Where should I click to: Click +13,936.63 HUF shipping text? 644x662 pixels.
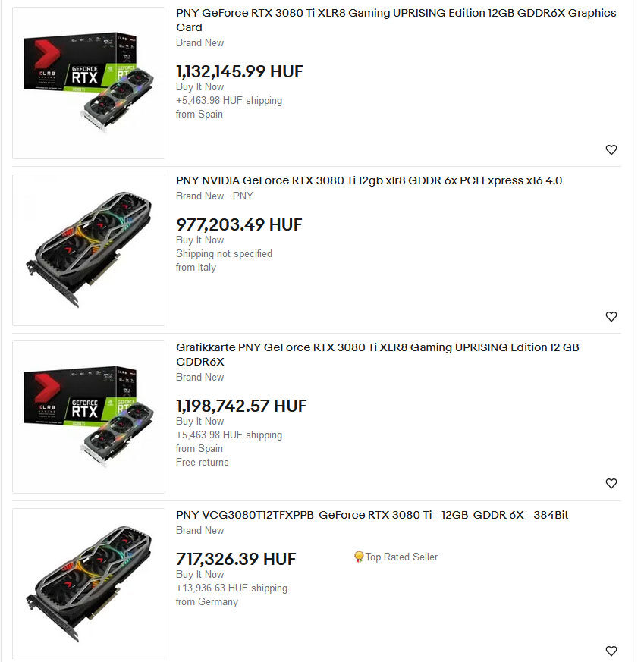point(232,588)
